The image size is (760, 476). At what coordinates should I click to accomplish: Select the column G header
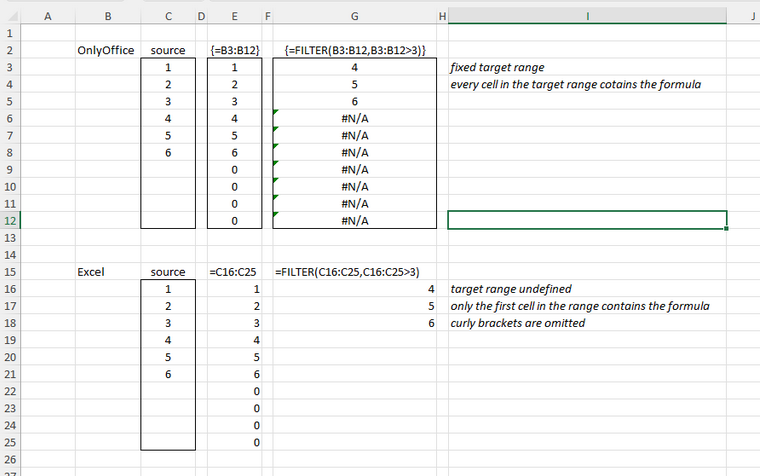[355, 15]
